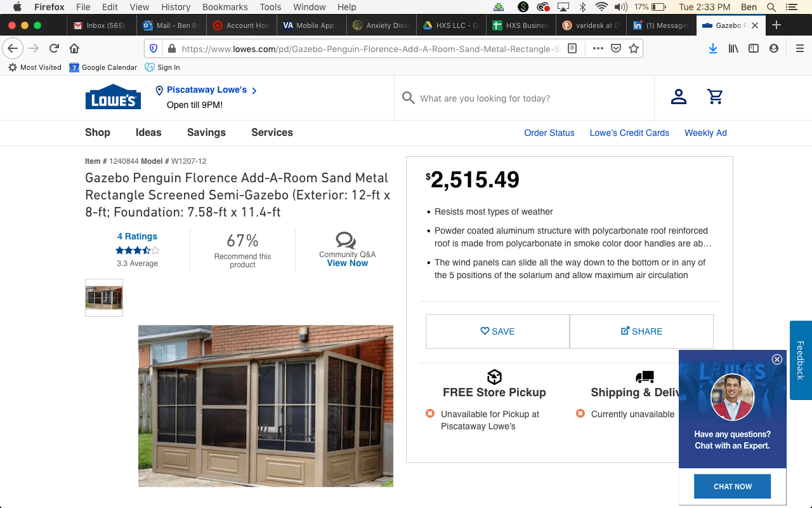The width and height of the screenshot is (812, 508).
Task: Click the CHAT NOW button
Action: (733, 486)
